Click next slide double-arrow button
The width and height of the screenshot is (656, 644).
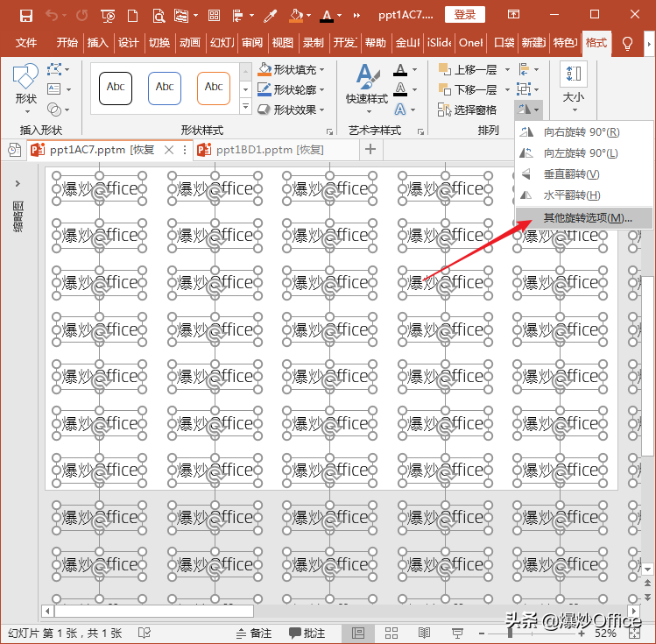(x=647, y=596)
